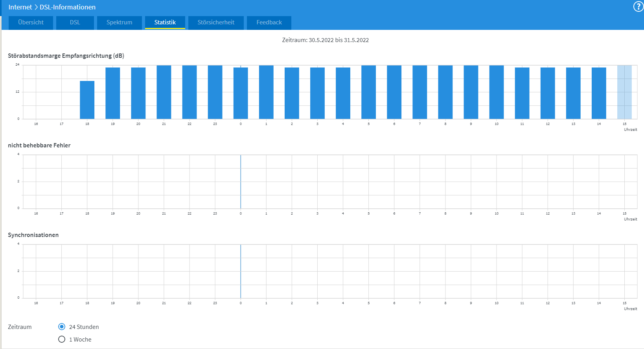
Task: Click the bar at hour 21 in the Störabstandsmarge chart
Action: click(164, 92)
